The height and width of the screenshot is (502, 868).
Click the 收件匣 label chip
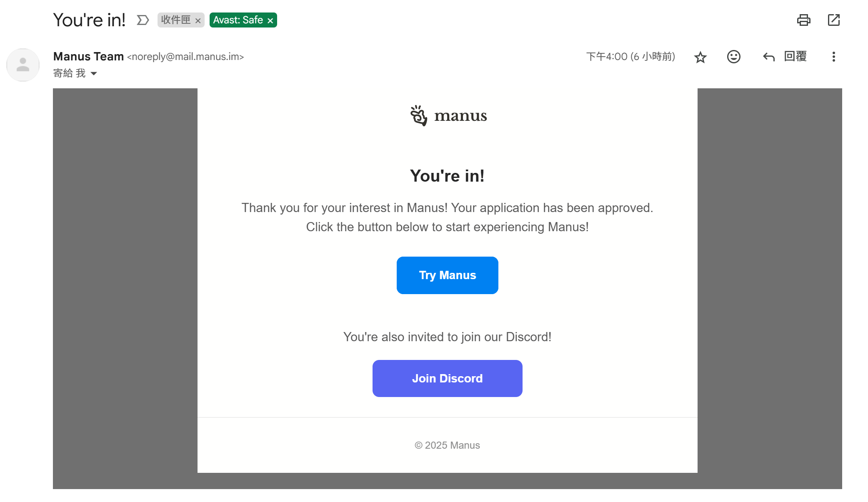tap(175, 20)
